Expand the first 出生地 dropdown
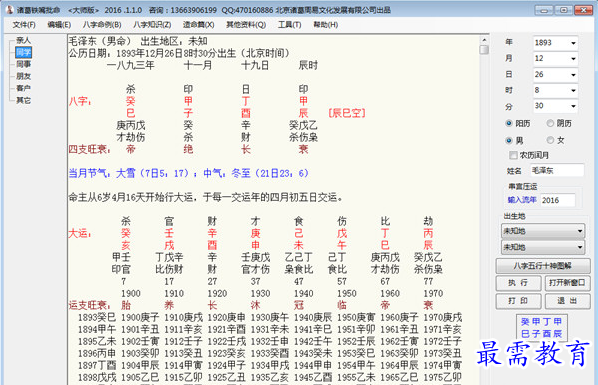598x385 pixels. click(x=543, y=231)
